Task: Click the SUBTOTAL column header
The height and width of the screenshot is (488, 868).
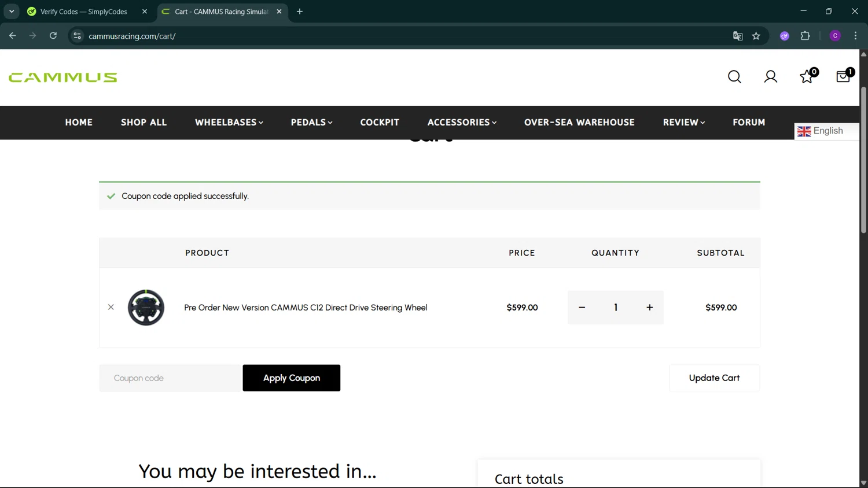Action: tap(720, 253)
